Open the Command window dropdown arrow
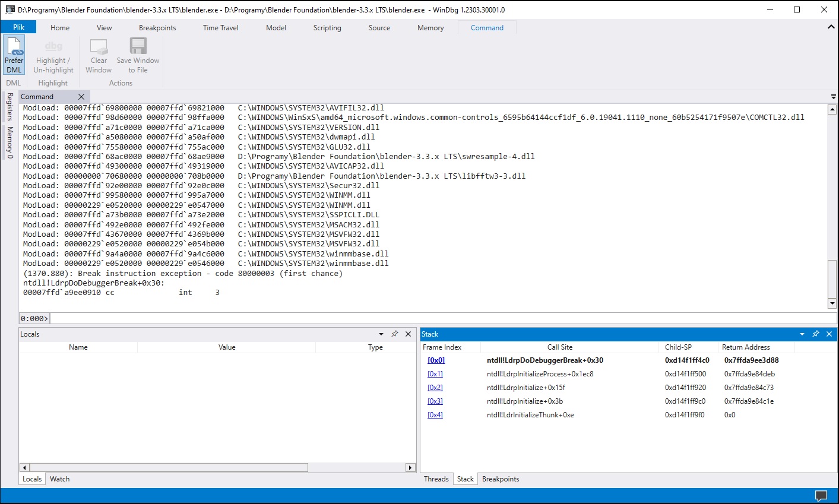This screenshot has height=504, width=839. click(x=834, y=96)
